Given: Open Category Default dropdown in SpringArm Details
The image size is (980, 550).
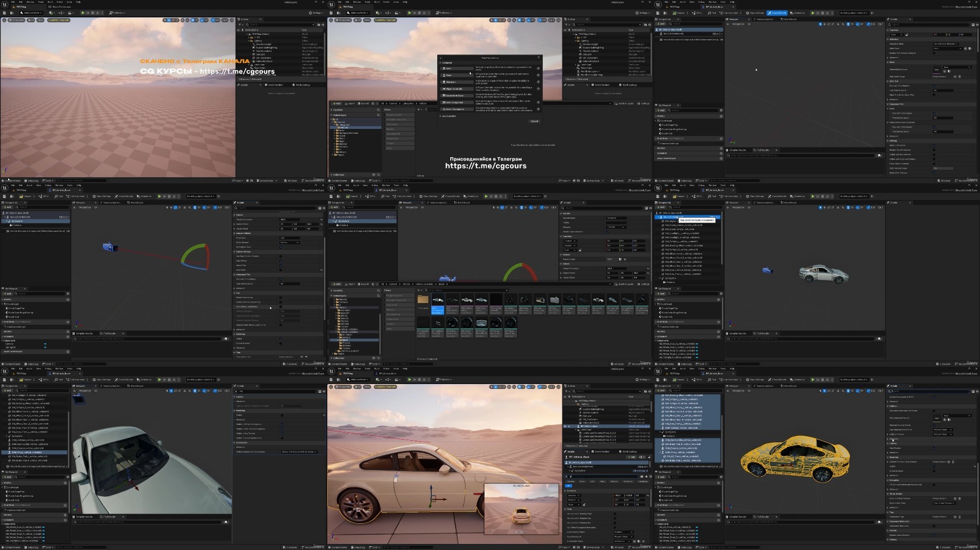Looking at the screenshot, I should [x=616, y=227].
